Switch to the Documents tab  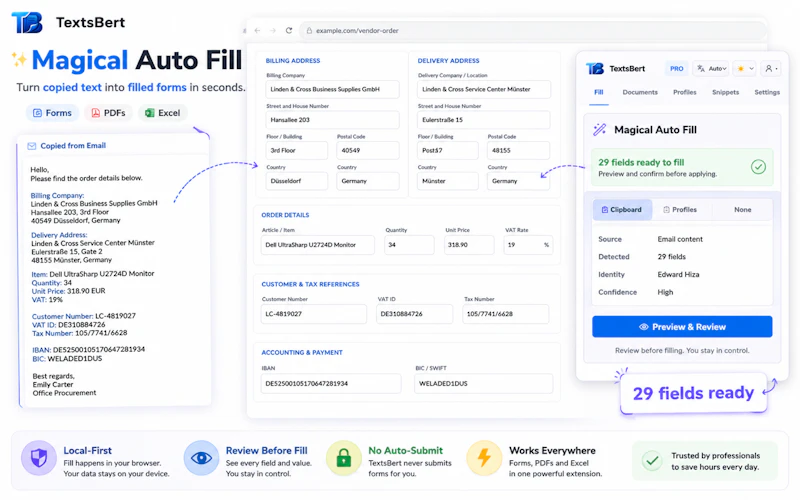click(x=640, y=92)
